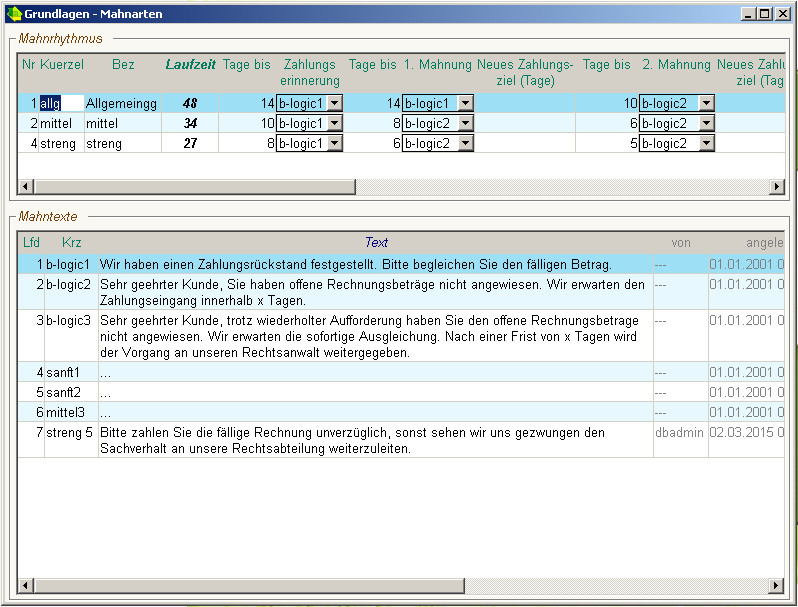Open 1. Mahnung dropdown in streng row
Viewport: 798px width, 607px height.
pyautogui.click(x=466, y=143)
